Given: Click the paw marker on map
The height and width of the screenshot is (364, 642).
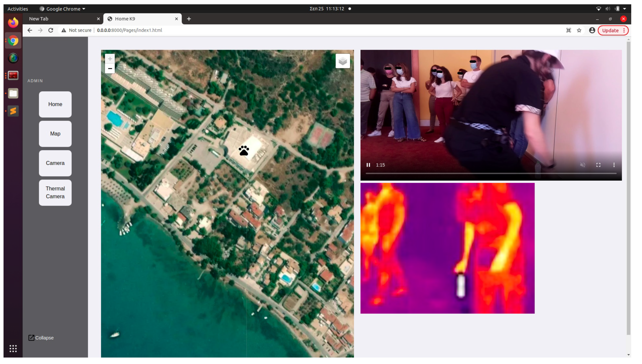Looking at the screenshot, I should [244, 150].
